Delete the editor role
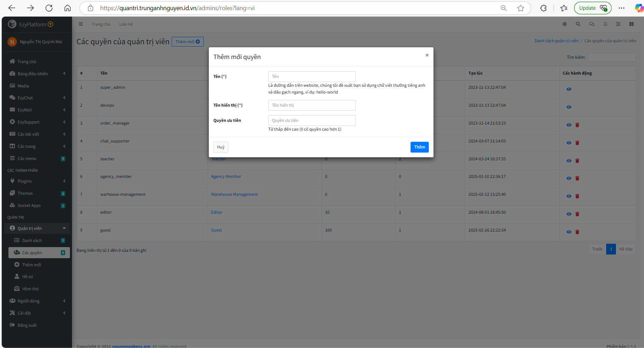Image resolution: width=644 pixels, height=348 pixels. 577,214
